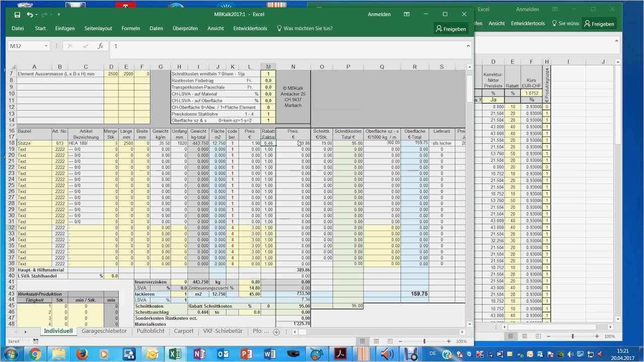
Task: Go to next sheet with tab navigation arrow
Action: (x=25, y=332)
